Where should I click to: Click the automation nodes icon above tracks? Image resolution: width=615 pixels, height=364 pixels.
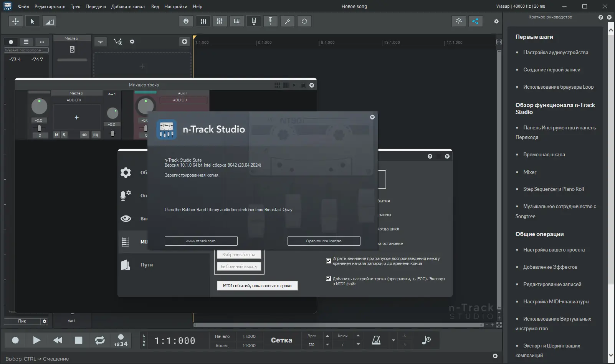click(x=118, y=41)
